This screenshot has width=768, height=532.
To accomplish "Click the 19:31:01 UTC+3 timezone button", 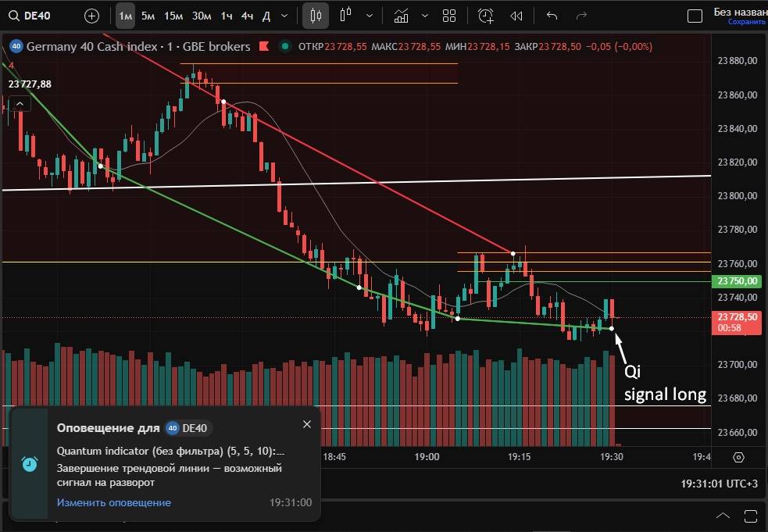I will click(x=719, y=484).
